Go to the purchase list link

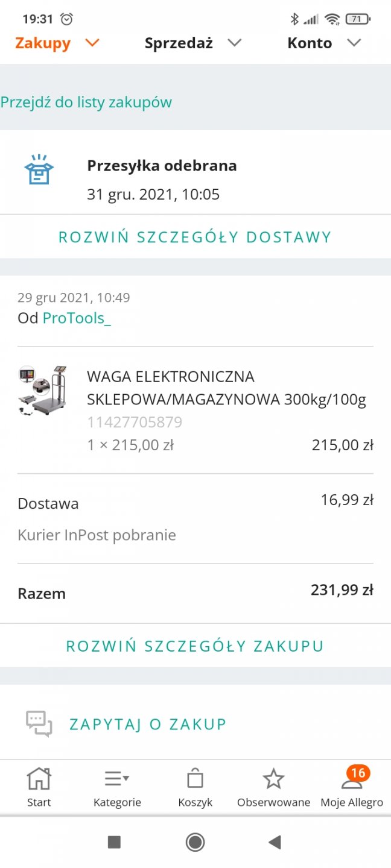click(x=86, y=102)
